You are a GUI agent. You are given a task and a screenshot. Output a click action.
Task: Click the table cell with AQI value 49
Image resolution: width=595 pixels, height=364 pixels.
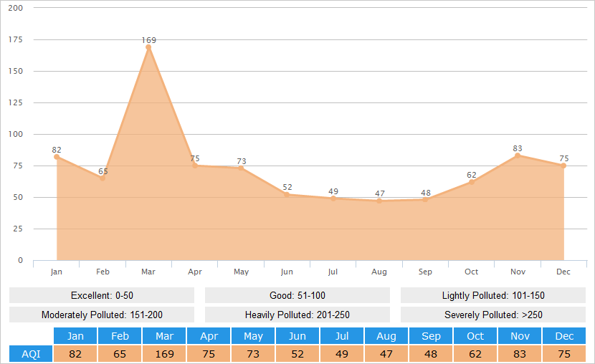click(342, 354)
